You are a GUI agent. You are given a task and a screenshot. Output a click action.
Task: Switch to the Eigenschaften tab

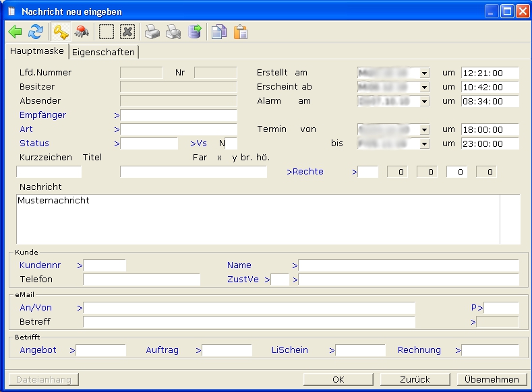104,52
